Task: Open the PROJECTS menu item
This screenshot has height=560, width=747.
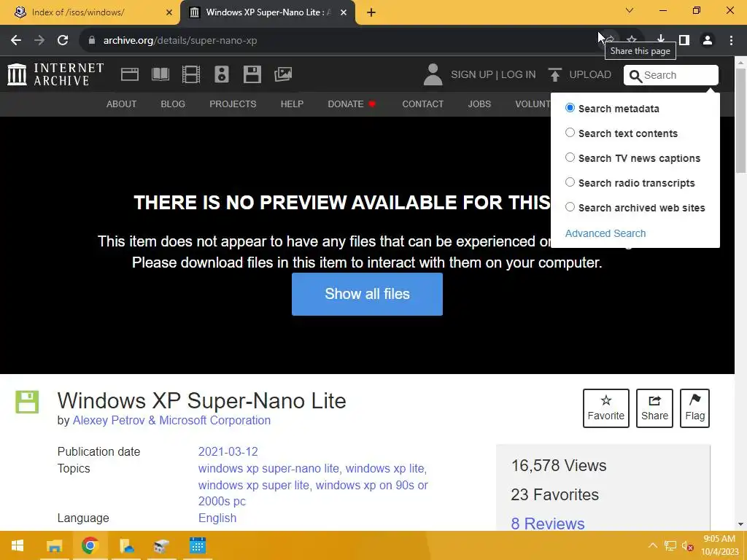Action: [233, 104]
